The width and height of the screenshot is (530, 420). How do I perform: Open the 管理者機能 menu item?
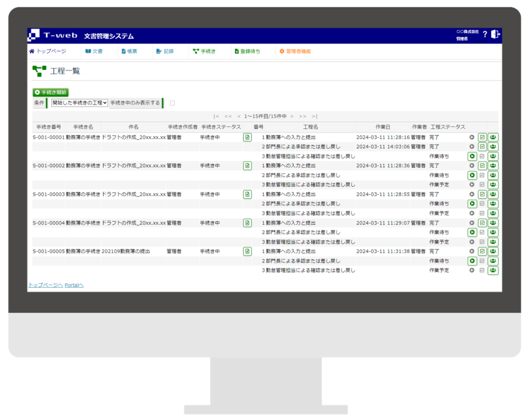click(x=295, y=51)
